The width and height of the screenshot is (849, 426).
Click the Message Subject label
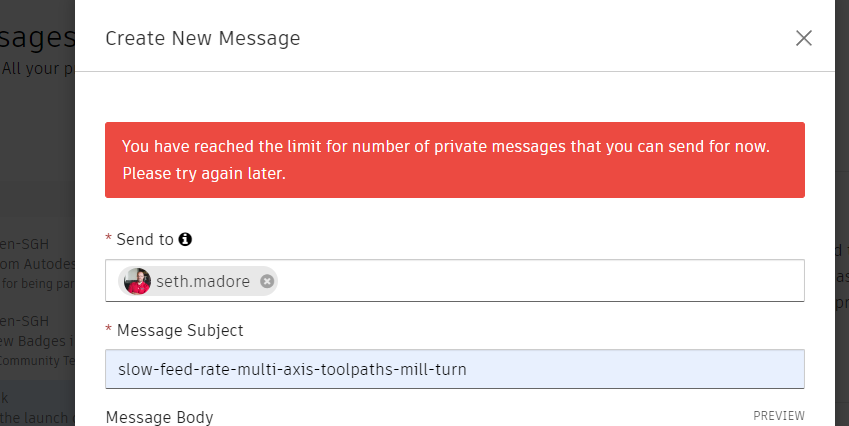tap(179, 330)
